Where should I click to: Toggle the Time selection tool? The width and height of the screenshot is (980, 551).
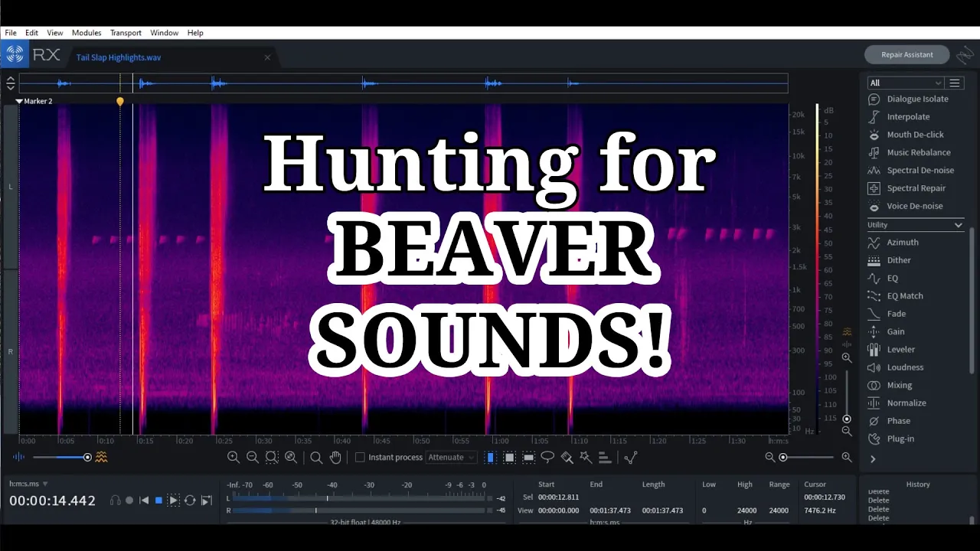[491, 457]
